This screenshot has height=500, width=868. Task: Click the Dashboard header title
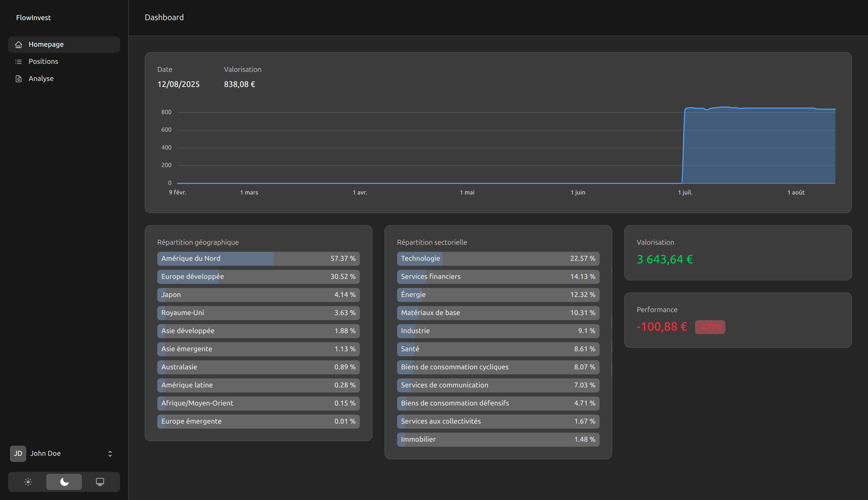(164, 18)
